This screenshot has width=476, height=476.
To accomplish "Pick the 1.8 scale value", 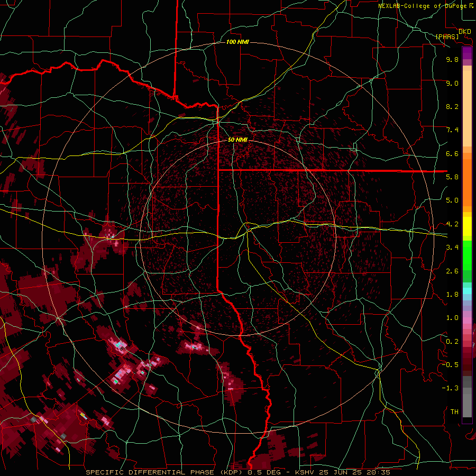I will pos(452,295).
